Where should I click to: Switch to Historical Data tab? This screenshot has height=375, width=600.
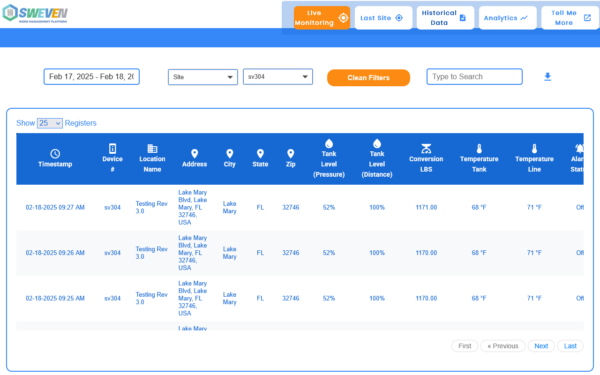pos(445,18)
